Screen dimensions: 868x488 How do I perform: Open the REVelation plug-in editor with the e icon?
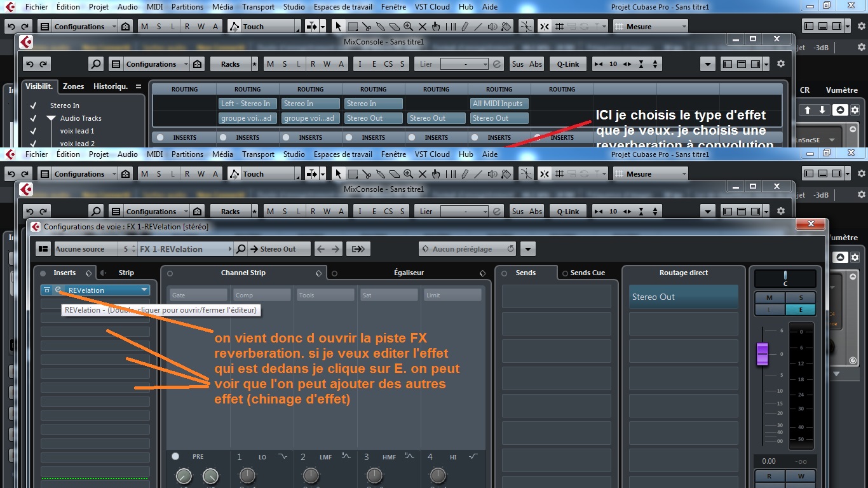click(x=58, y=290)
